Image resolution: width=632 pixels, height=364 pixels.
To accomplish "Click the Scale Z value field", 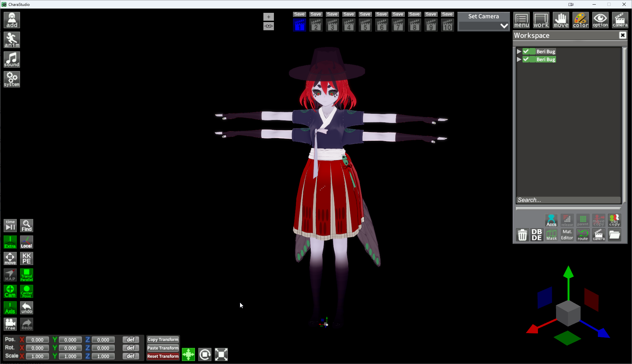I will 103,356.
